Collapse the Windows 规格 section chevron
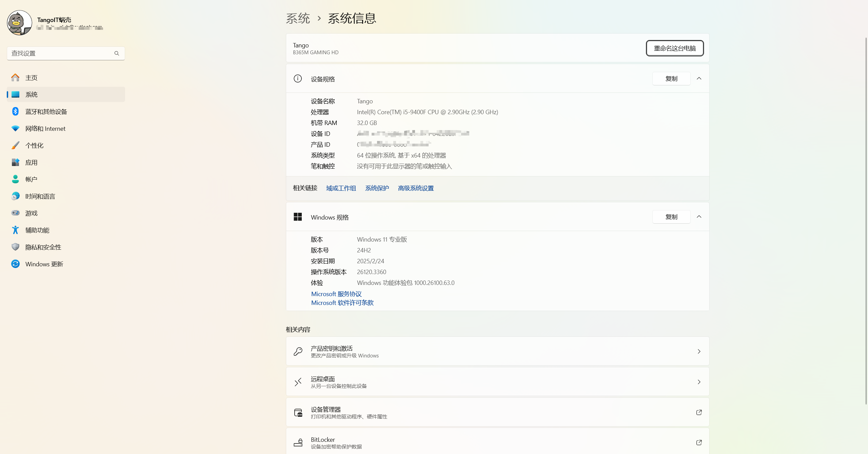 click(x=699, y=217)
